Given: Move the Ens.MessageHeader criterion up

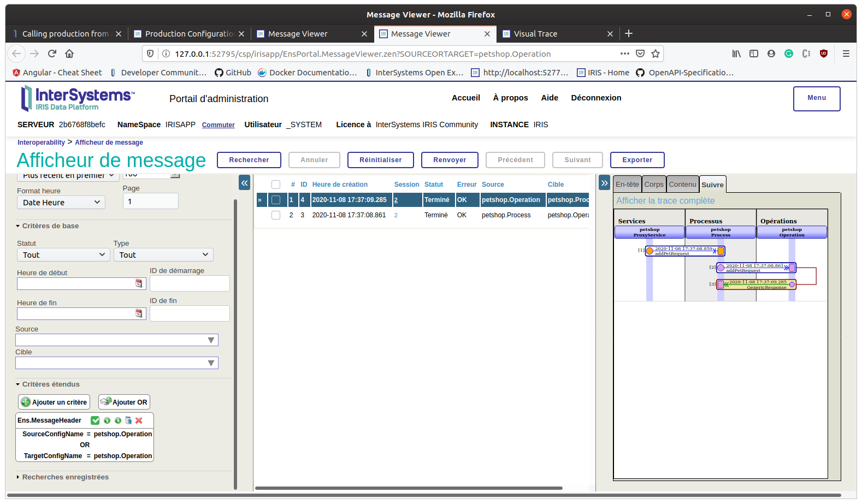Looking at the screenshot, I should coord(107,420).
